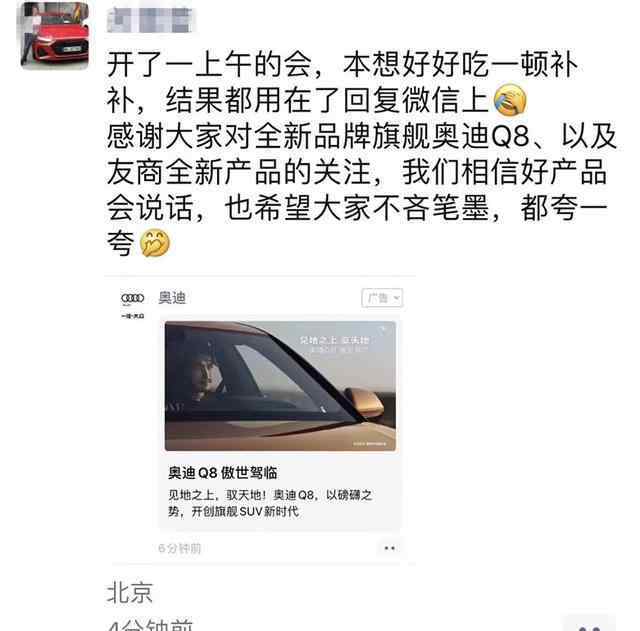Tap the hand-over-mouth emoji after 夸

(155, 243)
